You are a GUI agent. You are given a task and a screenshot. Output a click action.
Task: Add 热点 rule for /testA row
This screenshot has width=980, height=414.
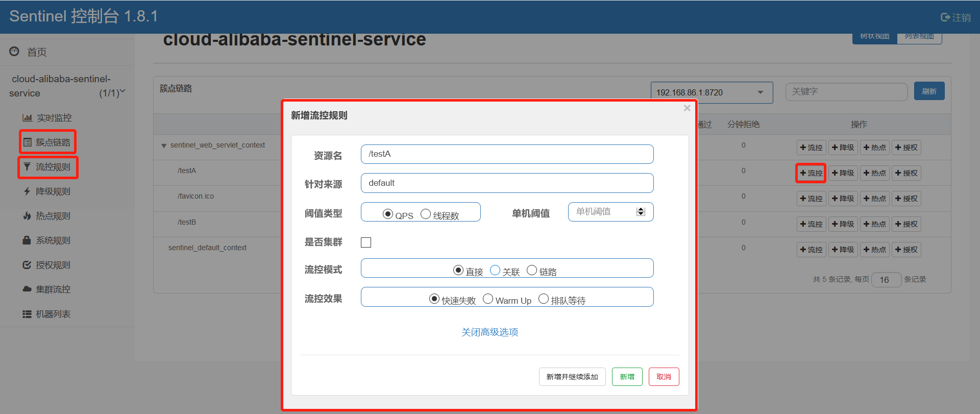point(874,173)
